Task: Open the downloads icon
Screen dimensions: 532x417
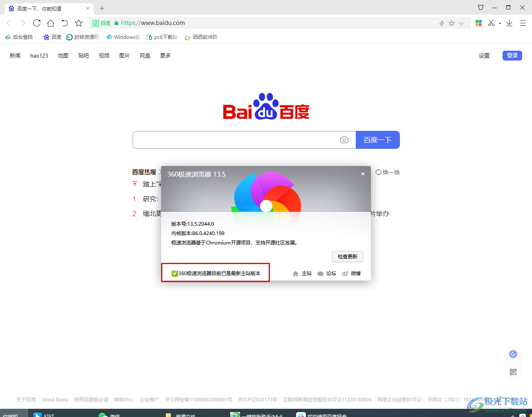Action: (509, 23)
